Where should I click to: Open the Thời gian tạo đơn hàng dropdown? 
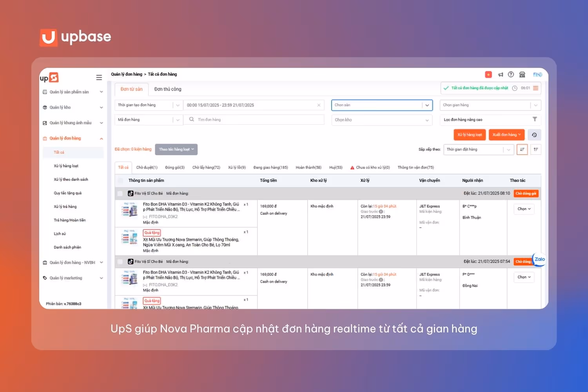pos(149,105)
